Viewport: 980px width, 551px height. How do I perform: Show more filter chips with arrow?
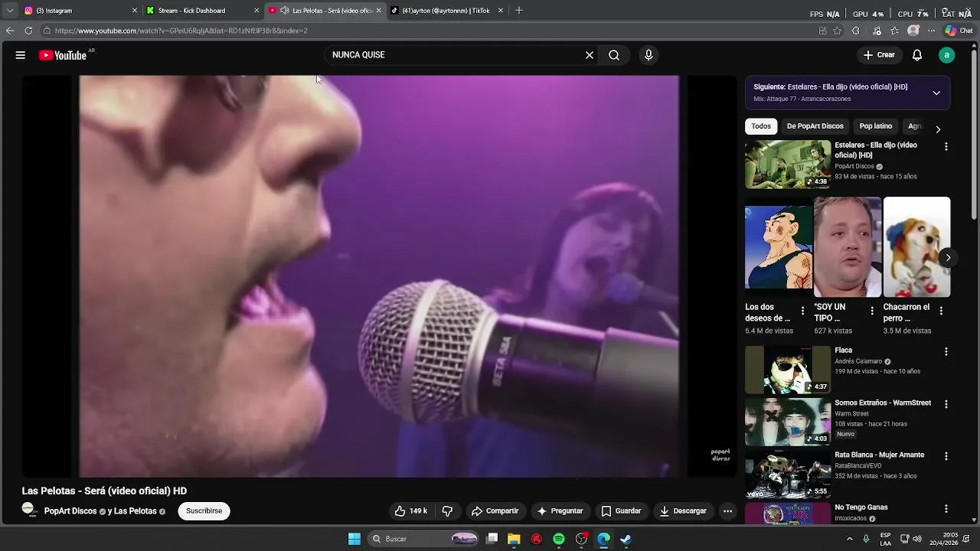[x=938, y=129]
